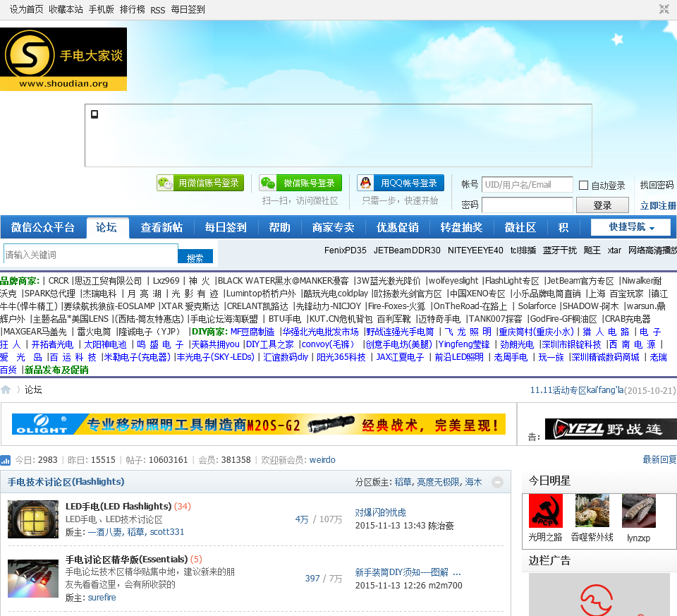
Task: Open the 手电讨论区精华版 forum thumbnail
Action: click(x=33, y=579)
